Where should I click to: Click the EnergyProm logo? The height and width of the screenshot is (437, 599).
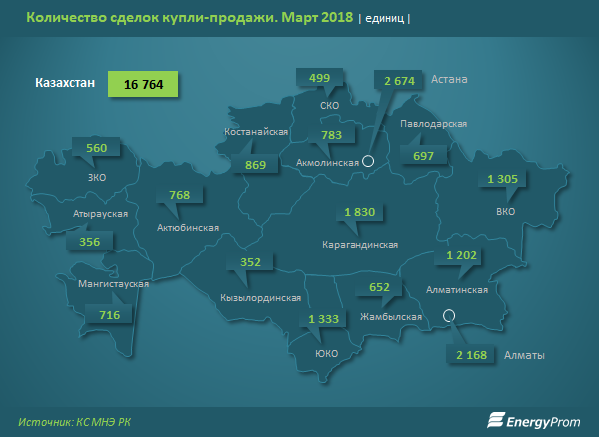[x=533, y=421]
